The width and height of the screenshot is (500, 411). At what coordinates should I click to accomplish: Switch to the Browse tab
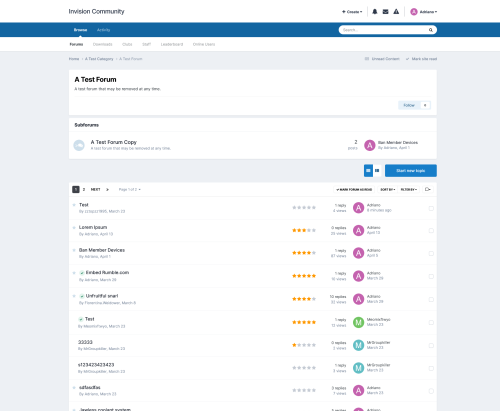click(80, 30)
